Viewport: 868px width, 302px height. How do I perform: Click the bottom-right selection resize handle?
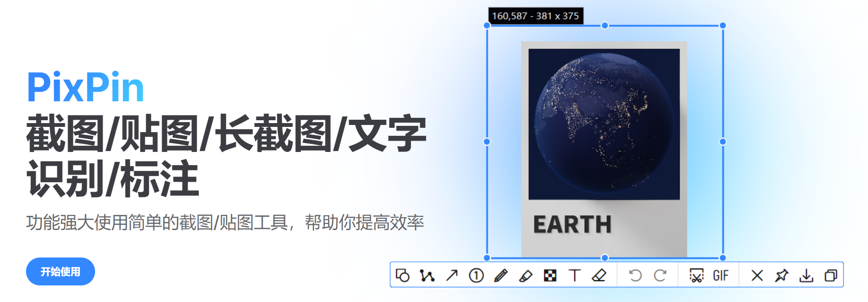tap(722, 258)
